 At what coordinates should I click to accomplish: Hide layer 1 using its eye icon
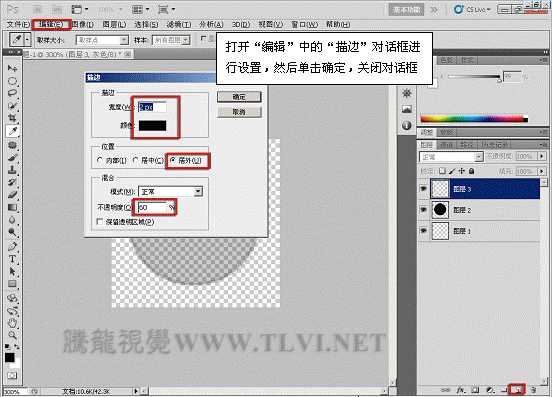424,231
